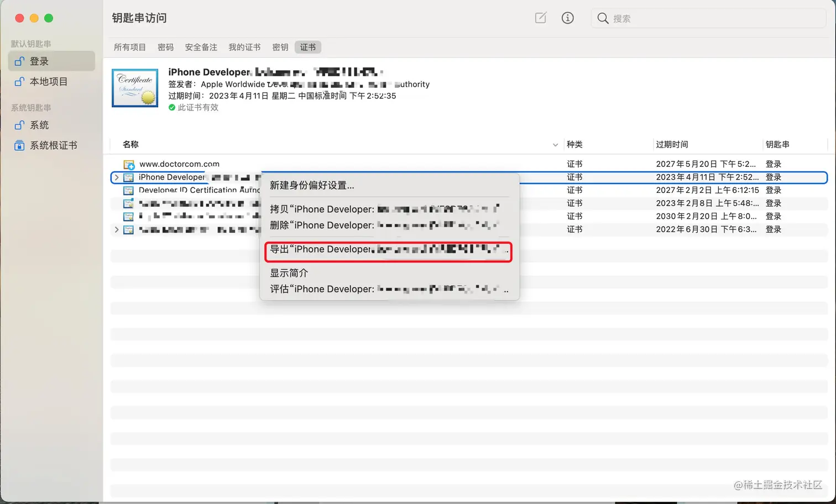
Task: Sort by the 过期时间 column header
Action: tap(672, 144)
